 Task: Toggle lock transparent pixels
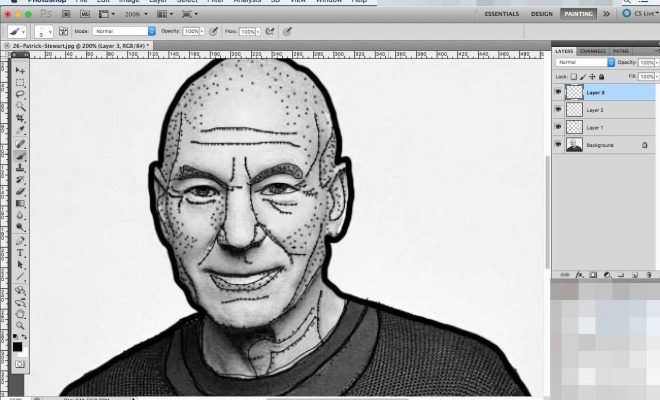(x=574, y=77)
